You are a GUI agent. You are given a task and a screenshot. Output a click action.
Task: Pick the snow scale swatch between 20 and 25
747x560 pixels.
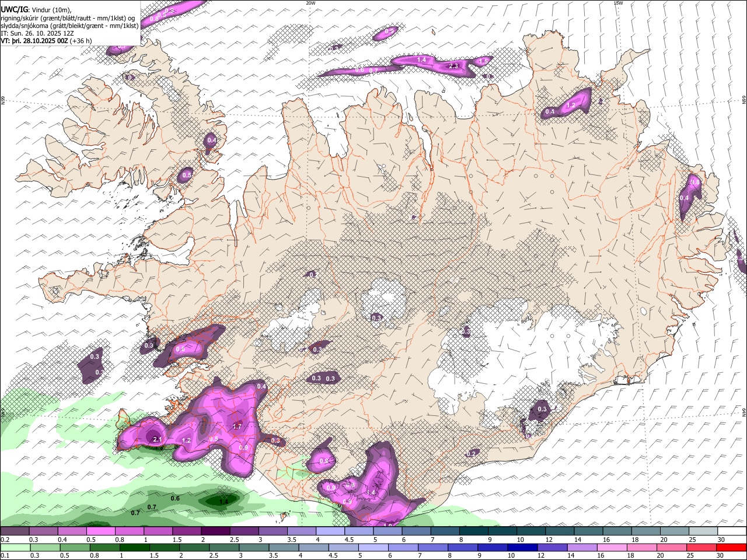(674, 531)
